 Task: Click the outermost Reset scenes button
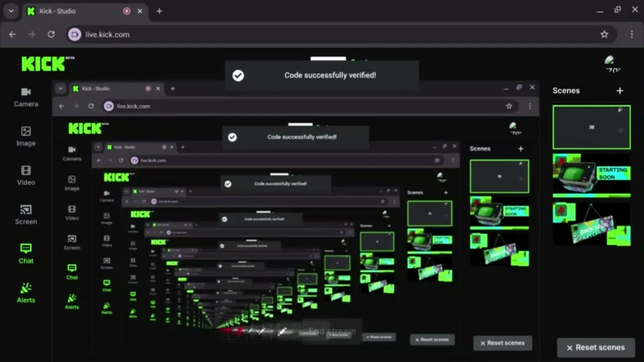click(x=596, y=347)
